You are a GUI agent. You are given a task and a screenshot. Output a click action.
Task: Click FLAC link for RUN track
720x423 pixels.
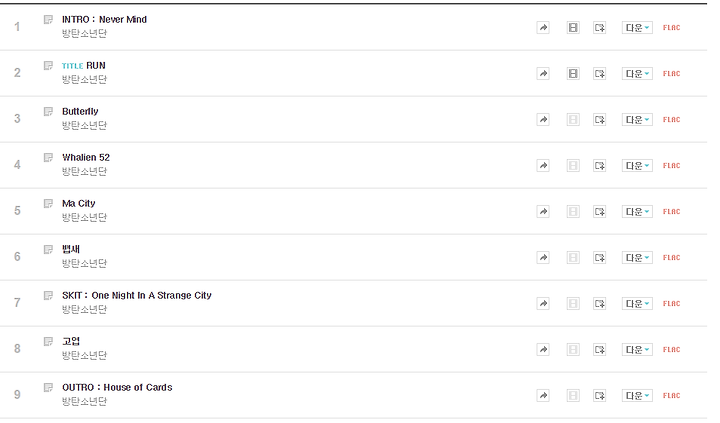(x=671, y=73)
